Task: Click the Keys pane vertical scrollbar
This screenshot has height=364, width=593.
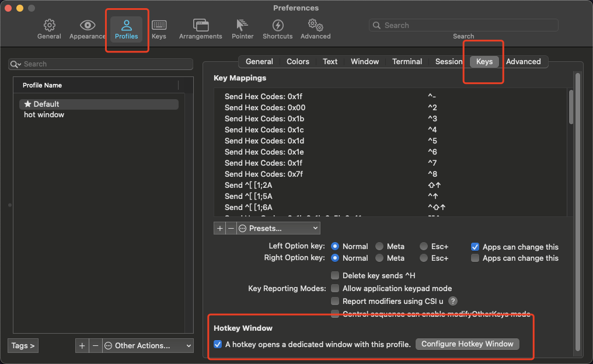Action: (x=577, y=212)
